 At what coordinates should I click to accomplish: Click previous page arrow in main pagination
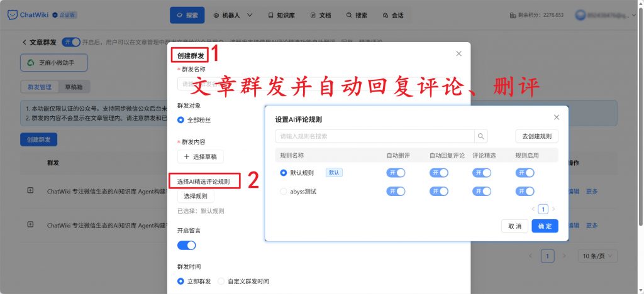(531, 256)
